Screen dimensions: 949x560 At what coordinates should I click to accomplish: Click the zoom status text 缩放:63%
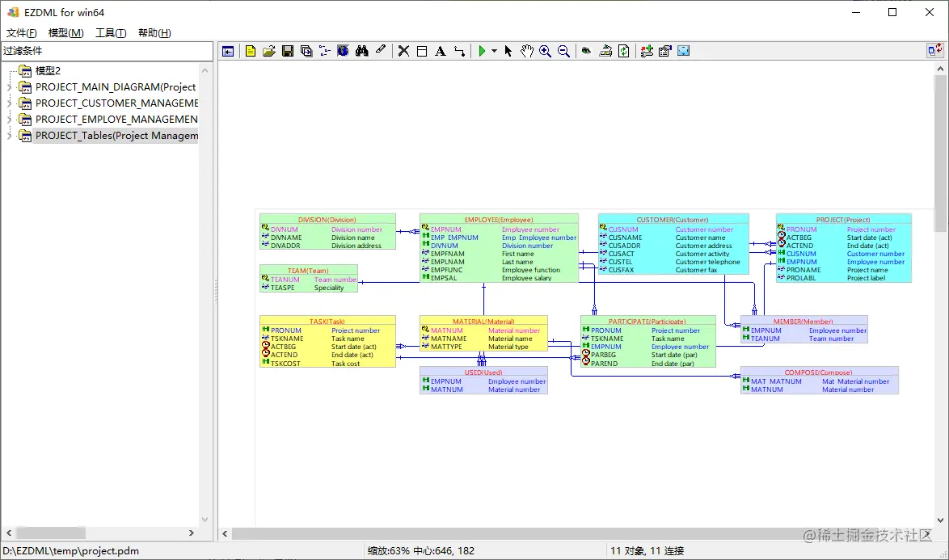pos(389,551)
